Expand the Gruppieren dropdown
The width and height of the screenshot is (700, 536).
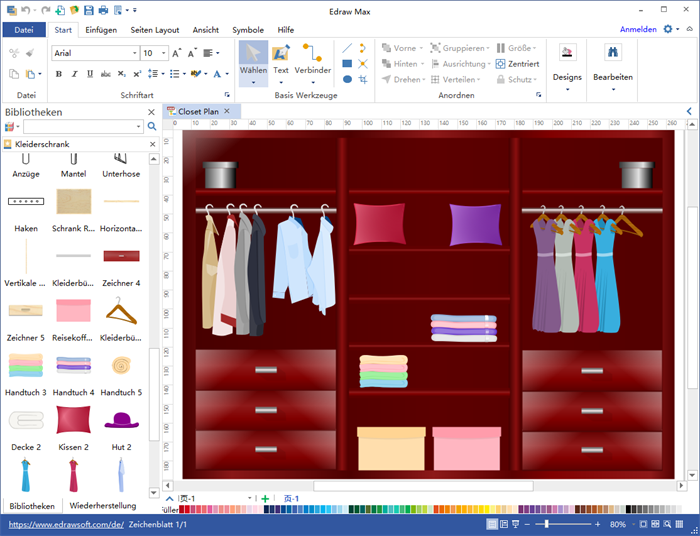tap(487, 48)
